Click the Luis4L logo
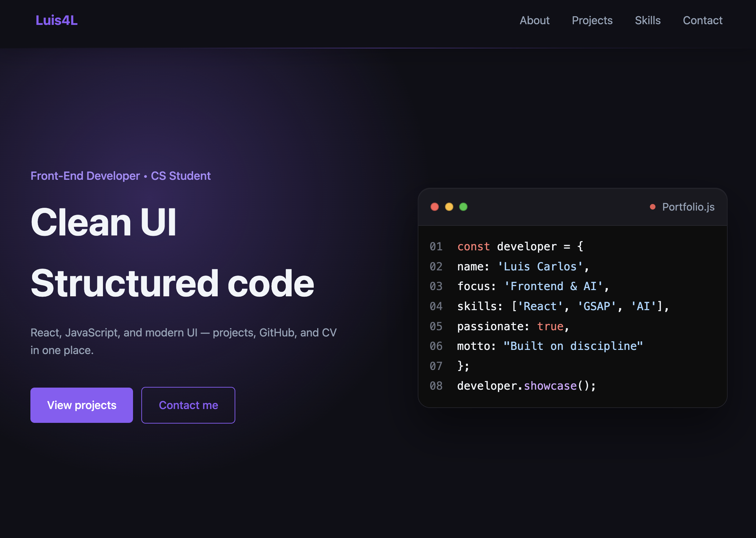 click(57, 20)
